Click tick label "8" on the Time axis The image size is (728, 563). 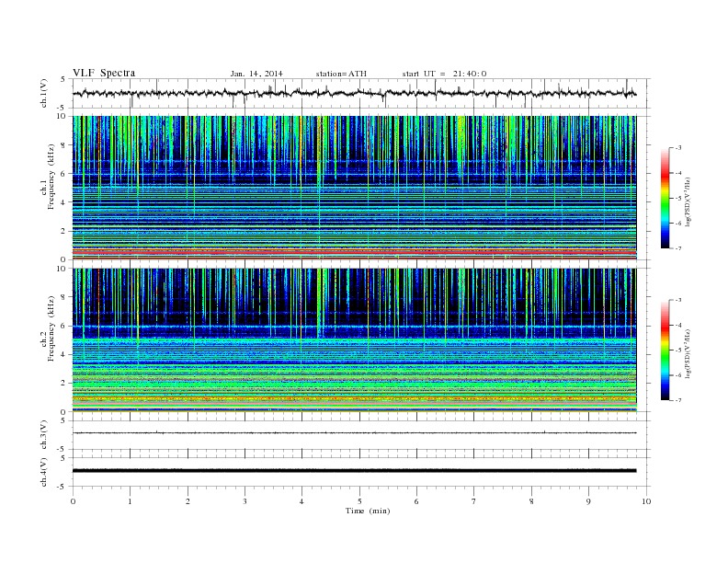[531, 501]
